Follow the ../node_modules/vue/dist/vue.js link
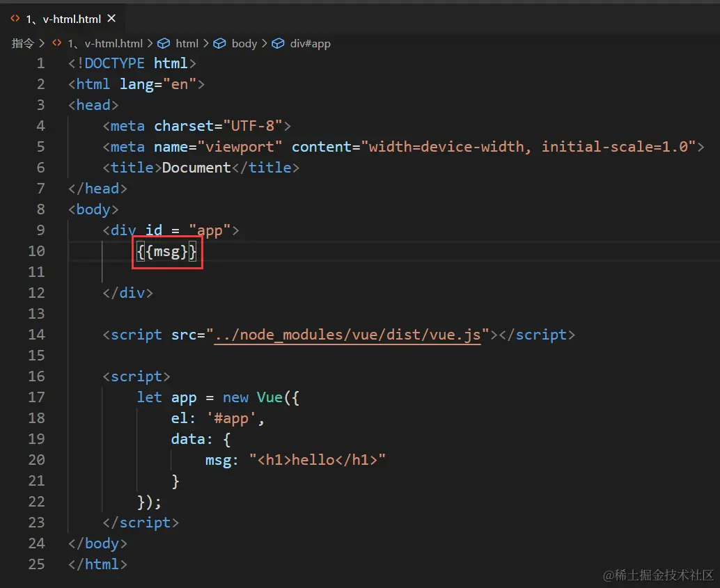The width and height of the screenshot is (720, 588). [347, 335]
